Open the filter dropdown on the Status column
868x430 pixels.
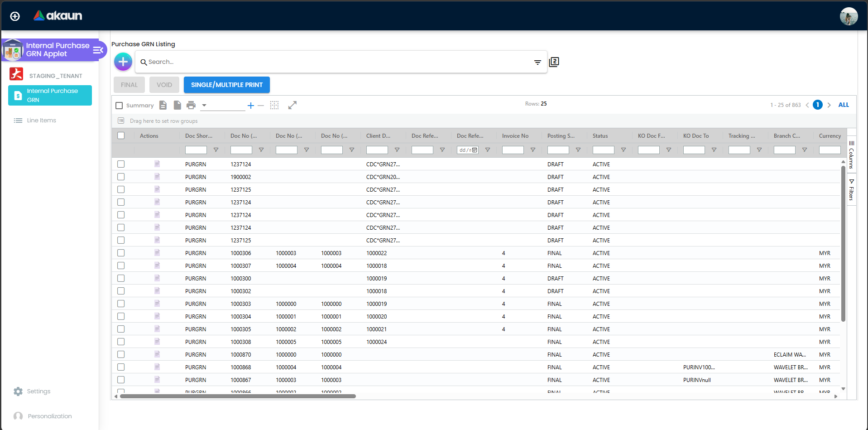click(624, 150)
